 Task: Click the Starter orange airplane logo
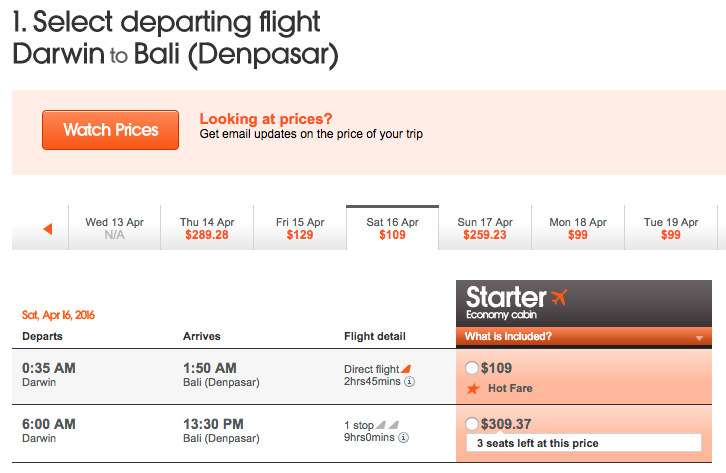tap(559, 297)
